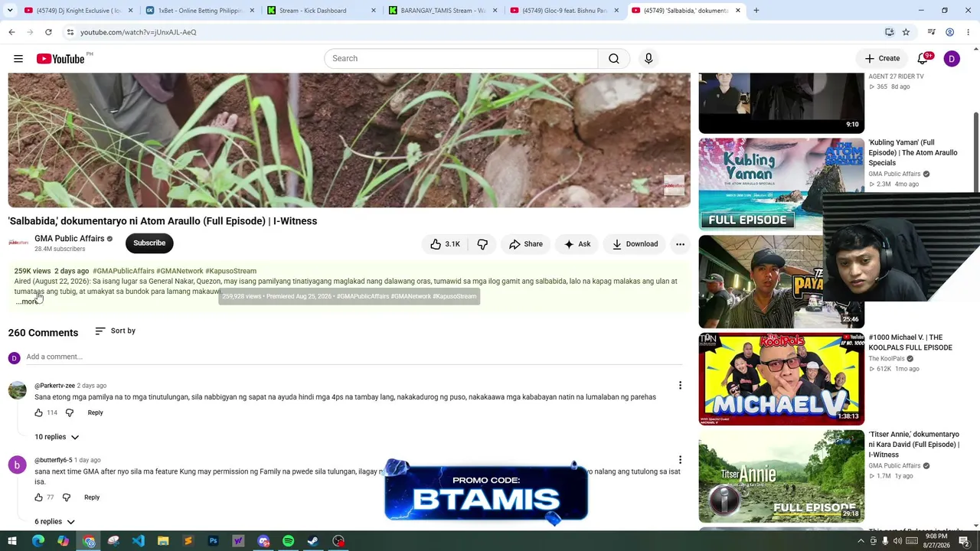
Task: Close the Salbabida YouTube tab
Action: tap(737, 11)
